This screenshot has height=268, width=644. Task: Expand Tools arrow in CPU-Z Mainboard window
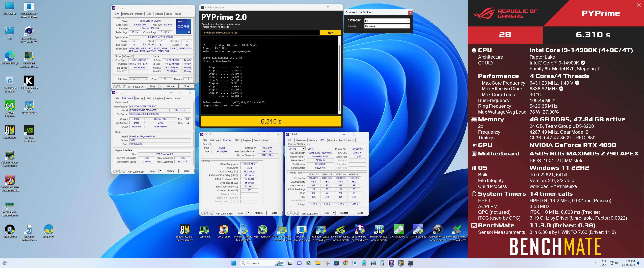(160, 171)
